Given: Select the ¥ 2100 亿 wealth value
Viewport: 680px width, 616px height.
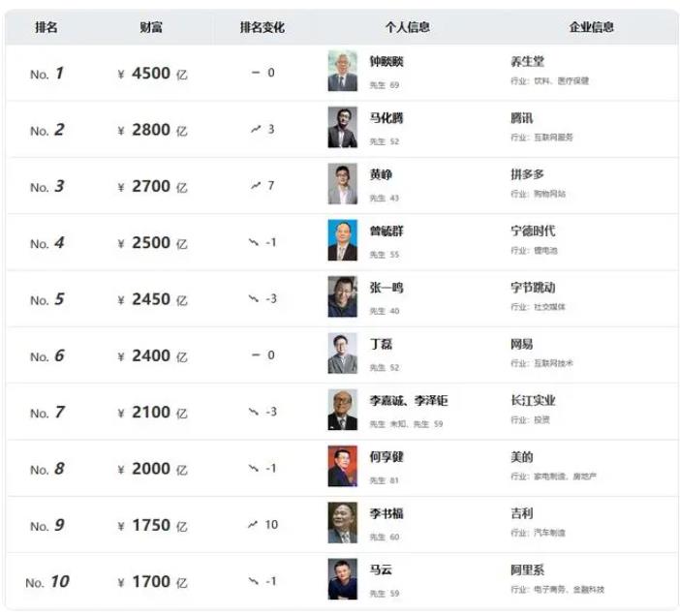Looking at the screenshot, I should [153, 413].
